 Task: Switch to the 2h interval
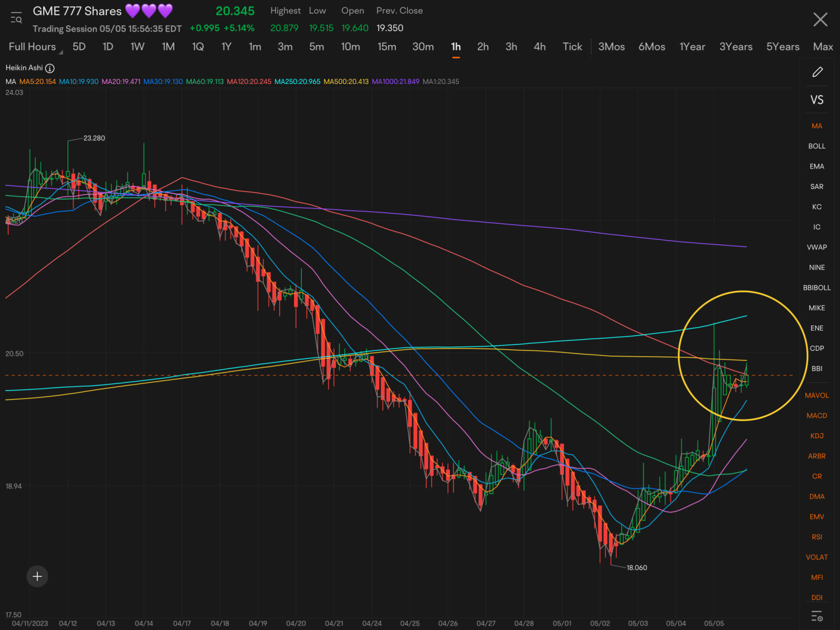(x=483, y=47)
